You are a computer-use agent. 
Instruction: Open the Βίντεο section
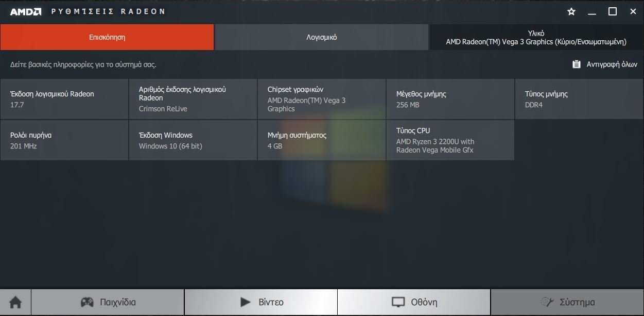point(261,302)
